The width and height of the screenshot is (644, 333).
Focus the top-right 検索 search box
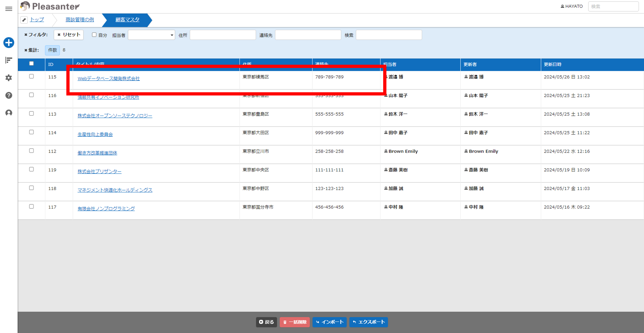click(613, 6)
